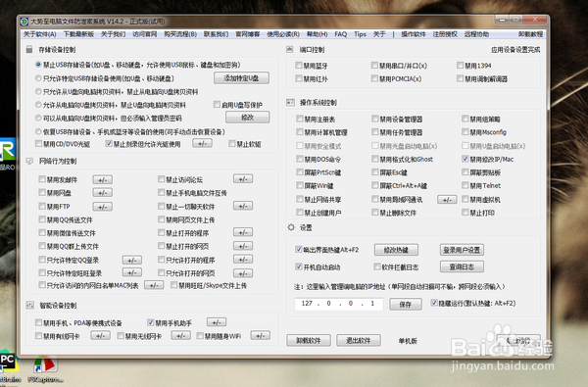The image size is (588, 387).
Task: Click the 设置 gear icon
Action: tap(291, 227)
